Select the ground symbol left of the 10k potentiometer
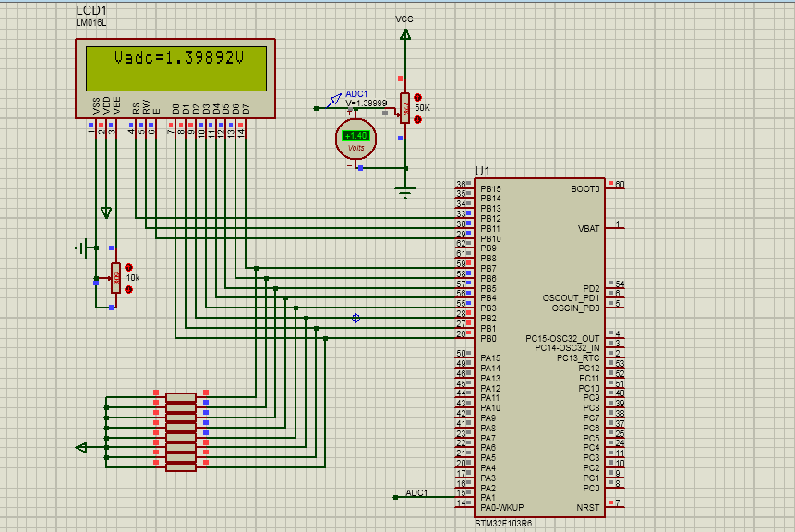 click(x=81, y=248)
